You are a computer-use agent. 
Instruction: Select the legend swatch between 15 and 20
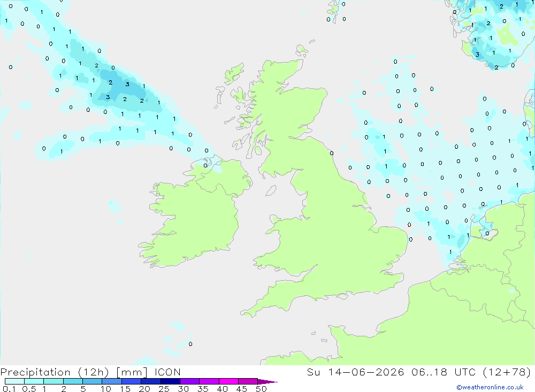click(132, 381)
